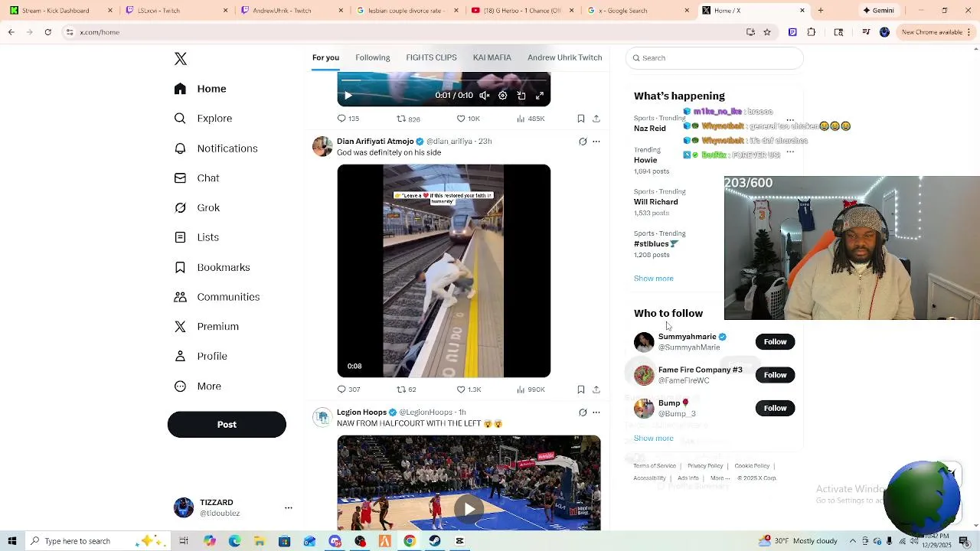Show more accounts under Who to follow

coord(654,439)
